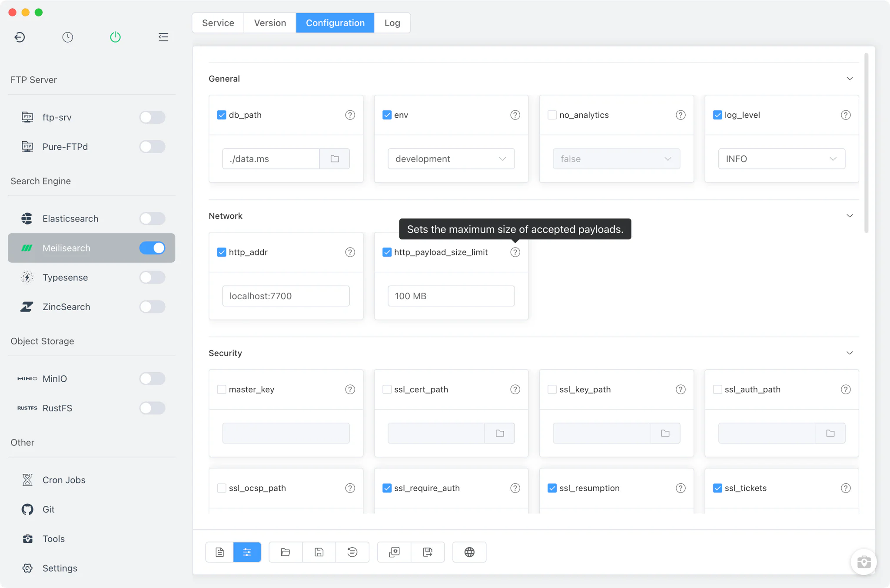Switch to raw file view in bottom toolbar

[x=219, y=552]
